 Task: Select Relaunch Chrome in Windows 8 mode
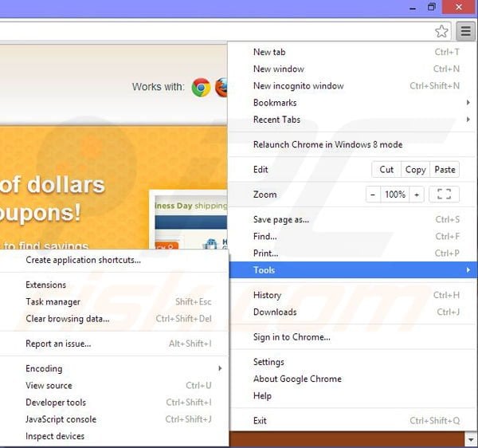pyautogui.click(x=353, y=144)
